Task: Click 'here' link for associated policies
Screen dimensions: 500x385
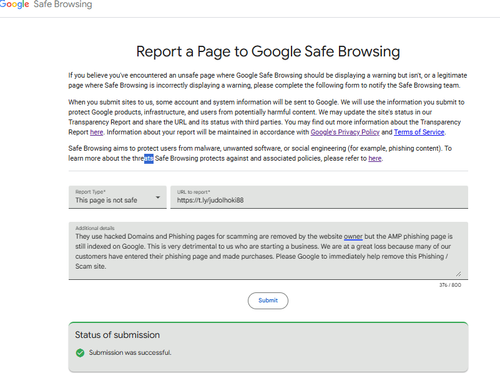Action: click(375, 159)
